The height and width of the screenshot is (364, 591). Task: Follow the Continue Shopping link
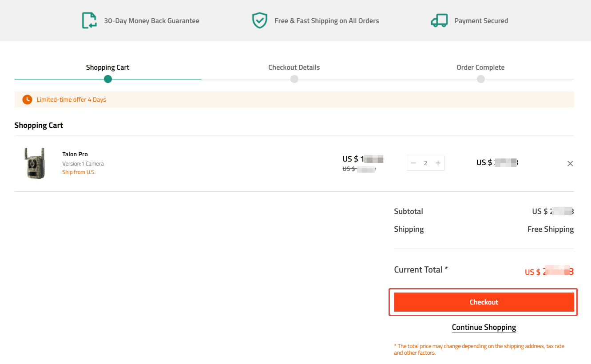click(x=484, y=328)
